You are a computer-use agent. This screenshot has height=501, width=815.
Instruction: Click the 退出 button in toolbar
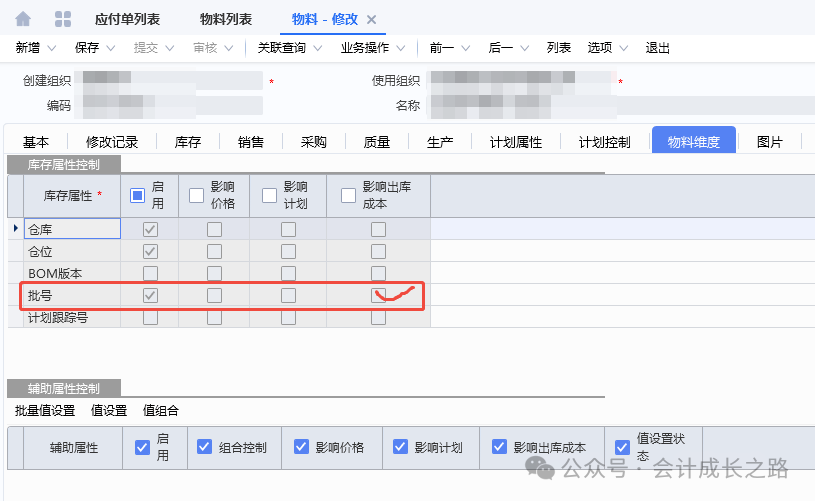[x=658, y=48]
